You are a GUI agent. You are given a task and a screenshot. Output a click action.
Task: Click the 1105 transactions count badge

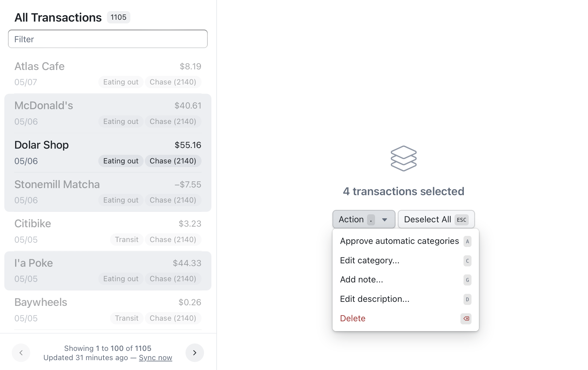pos(118,17)
